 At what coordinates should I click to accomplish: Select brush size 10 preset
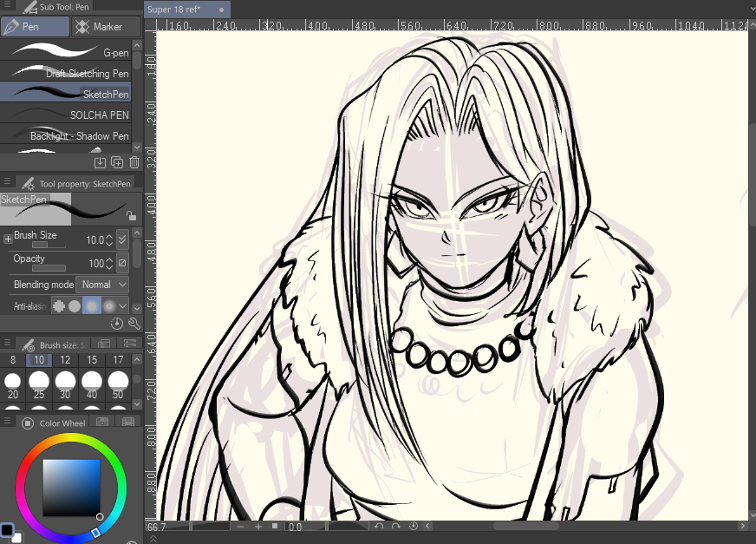(x=39, y=359)
